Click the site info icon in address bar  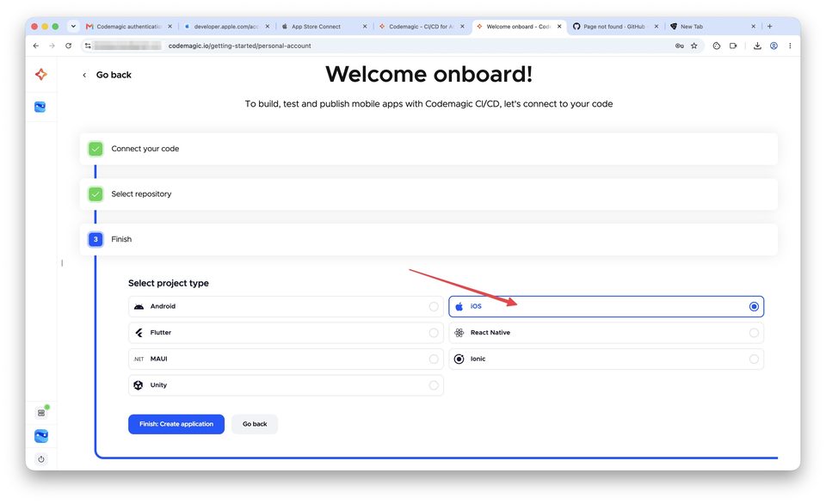pyautogui.click(x=88, y=46)
